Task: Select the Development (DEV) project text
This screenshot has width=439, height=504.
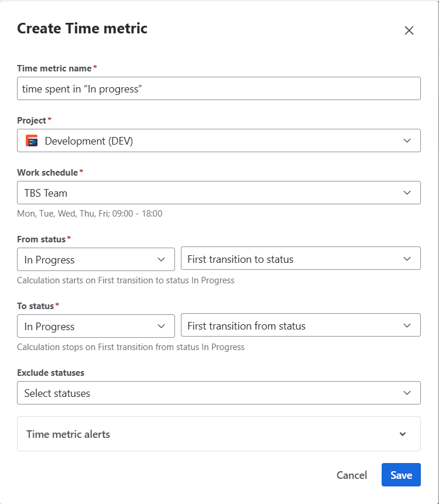Action: click(89, 141)
